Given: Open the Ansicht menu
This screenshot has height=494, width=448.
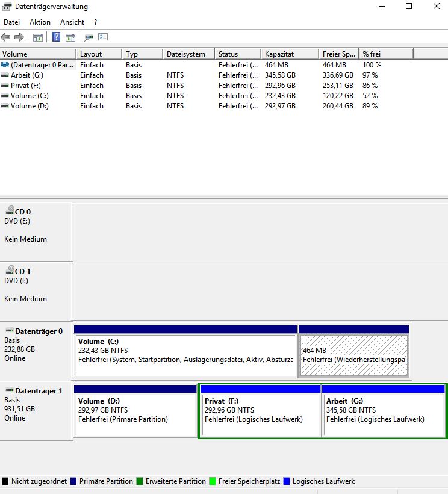Looking at the screenshot, I should point(72,22).
